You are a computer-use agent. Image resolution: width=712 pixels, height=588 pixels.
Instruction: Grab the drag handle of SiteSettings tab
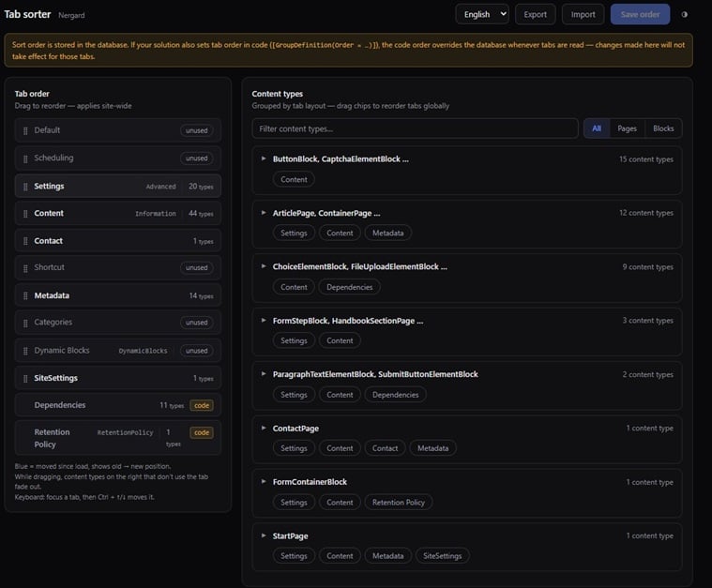click(x=25, y=379)
